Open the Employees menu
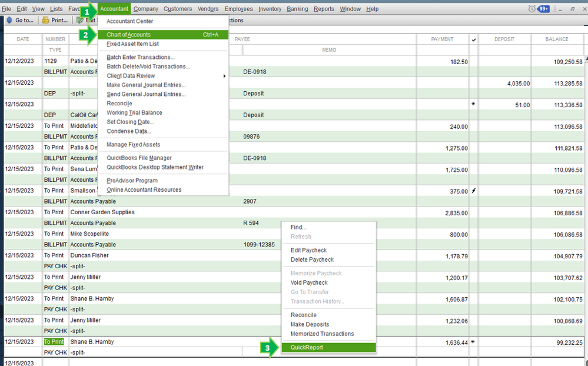The width and height of the screenshot is (588, 366). [238, 9]
